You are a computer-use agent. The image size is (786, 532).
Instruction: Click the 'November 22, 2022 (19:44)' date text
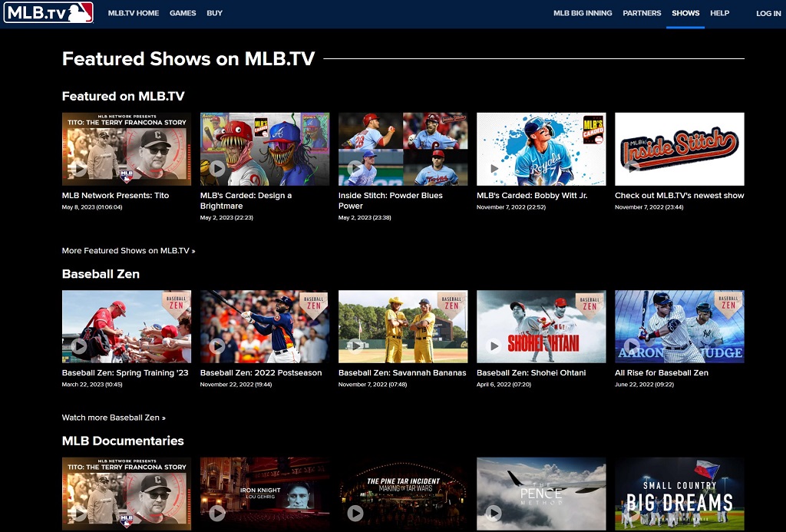point(236,385)
